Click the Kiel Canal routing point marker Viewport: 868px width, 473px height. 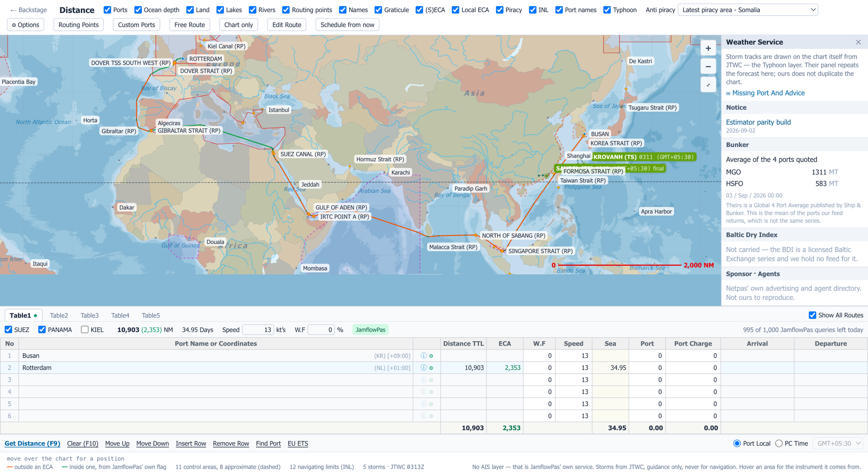[201, 46]
